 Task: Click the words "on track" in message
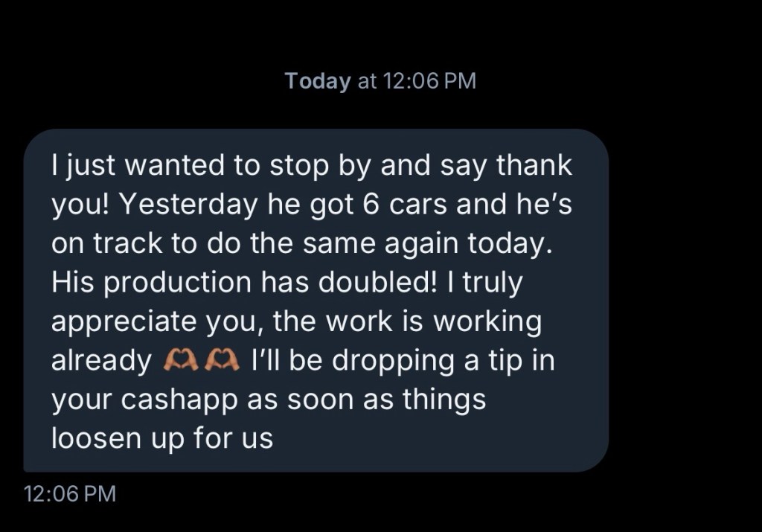tap(97, 243)
